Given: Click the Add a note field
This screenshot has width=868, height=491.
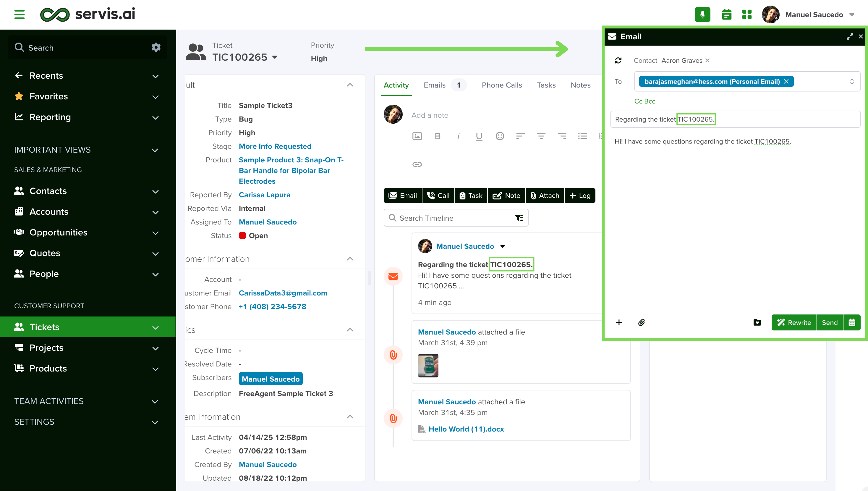Looking at the screenshot, I should pos(430,115).
